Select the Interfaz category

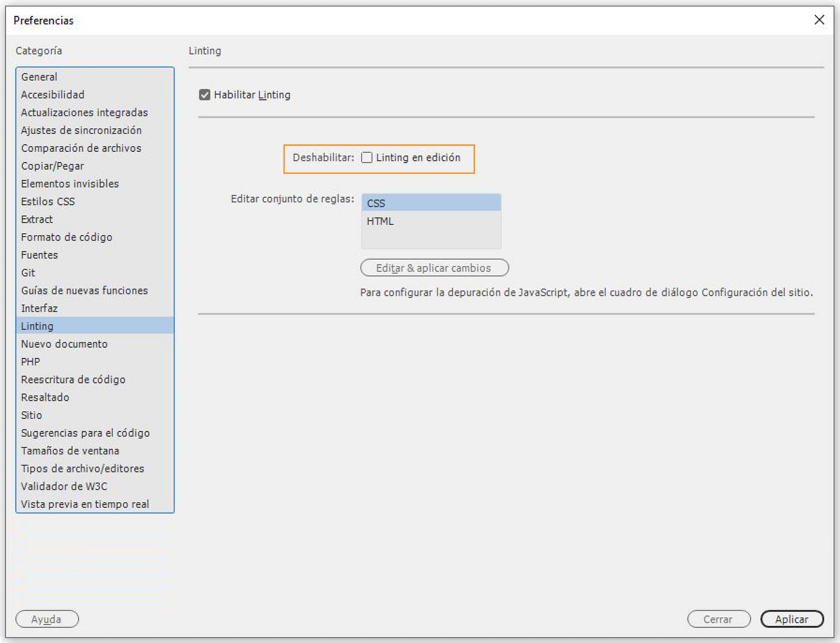(39, 308)
